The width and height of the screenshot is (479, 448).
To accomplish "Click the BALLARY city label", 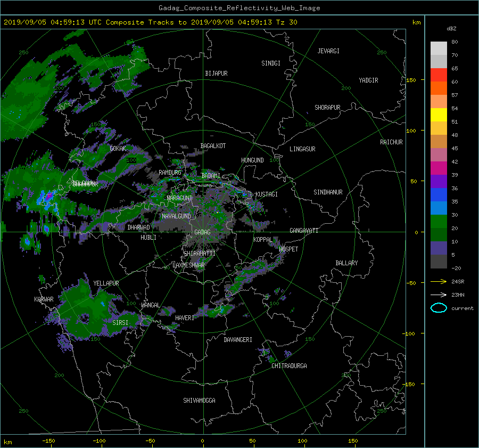I will click(x=346, y=263).
